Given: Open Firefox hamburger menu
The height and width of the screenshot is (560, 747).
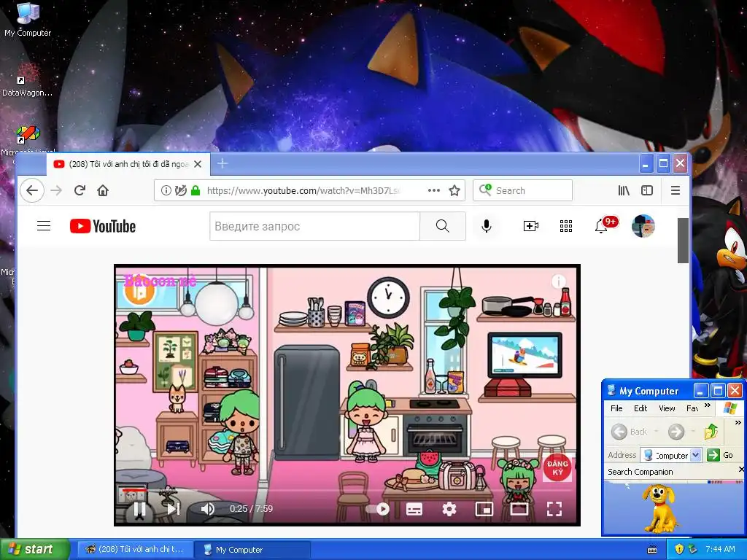Looking at the screenshot, I should click(675, 190).
